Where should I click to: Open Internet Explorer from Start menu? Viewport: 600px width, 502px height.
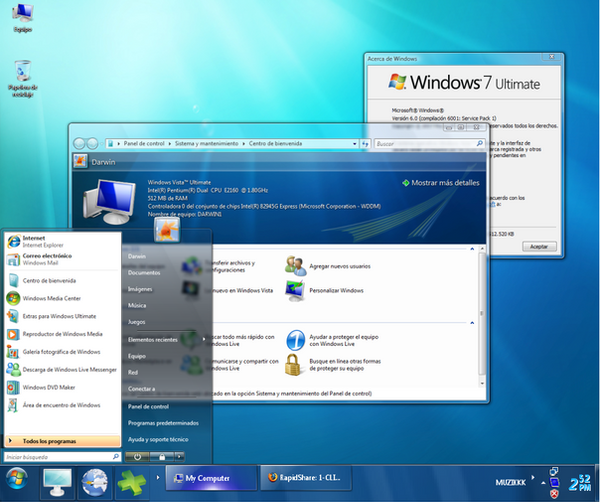(x=62, y=241)
